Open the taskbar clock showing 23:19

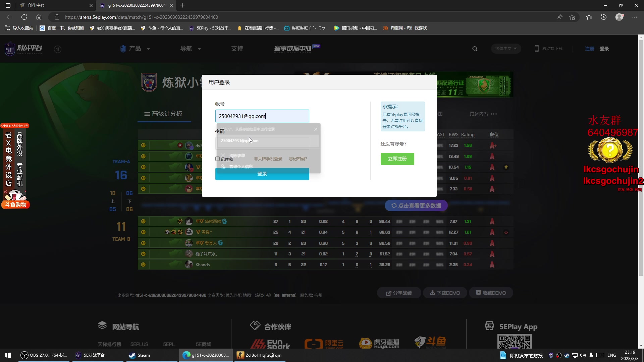click(630, 355)
